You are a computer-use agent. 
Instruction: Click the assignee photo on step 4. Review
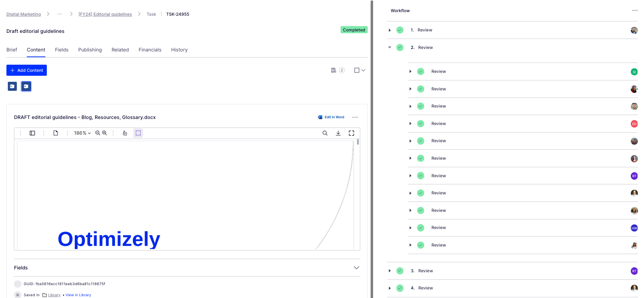(x=634, y=288)
